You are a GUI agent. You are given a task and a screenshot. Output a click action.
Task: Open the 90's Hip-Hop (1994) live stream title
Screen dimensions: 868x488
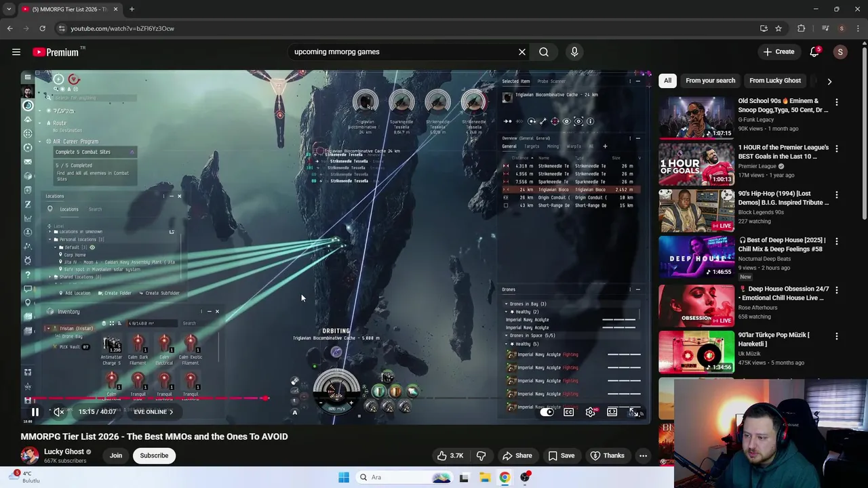pyautogui.click(x=783, y=198)
